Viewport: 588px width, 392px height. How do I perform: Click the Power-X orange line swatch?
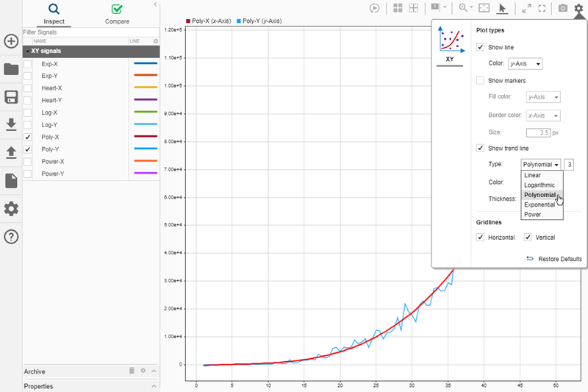coord(146,161)
